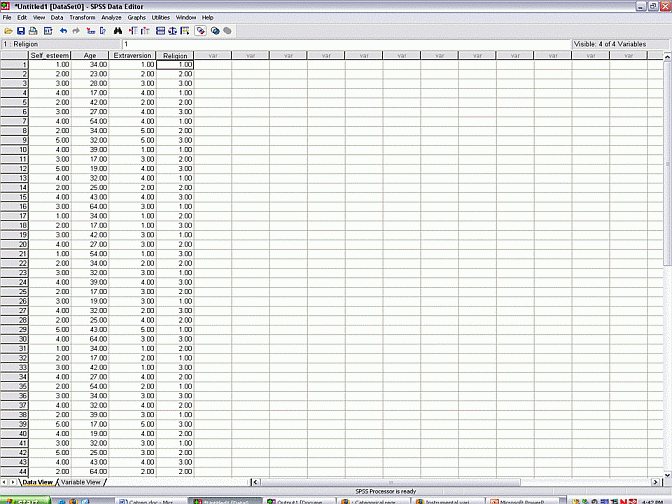Click the sheet tab scroll-right arrow
This screenshot has height=504, width=672.
click(x=13, y=482)
